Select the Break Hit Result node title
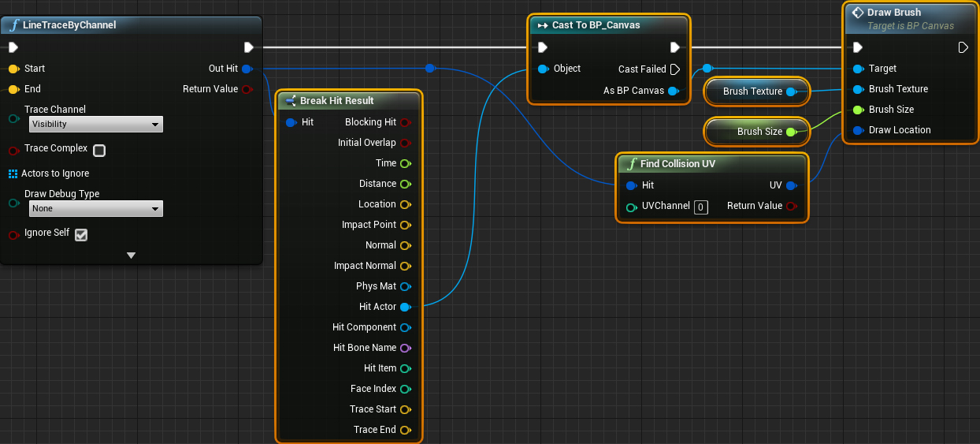The width and height of the screenshot is (980, 444). pyautogui.click(x=337, y=101)
